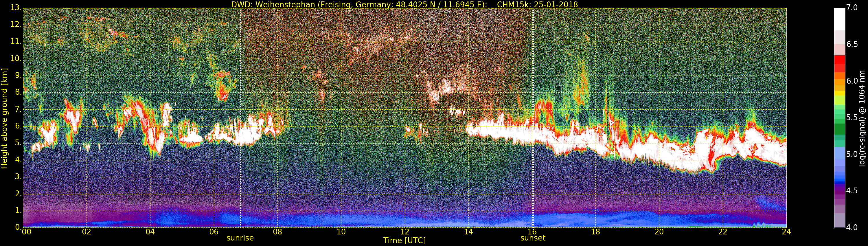Click the white dotted sunrise marker line

pyautogui.click(x=241, y=118)
